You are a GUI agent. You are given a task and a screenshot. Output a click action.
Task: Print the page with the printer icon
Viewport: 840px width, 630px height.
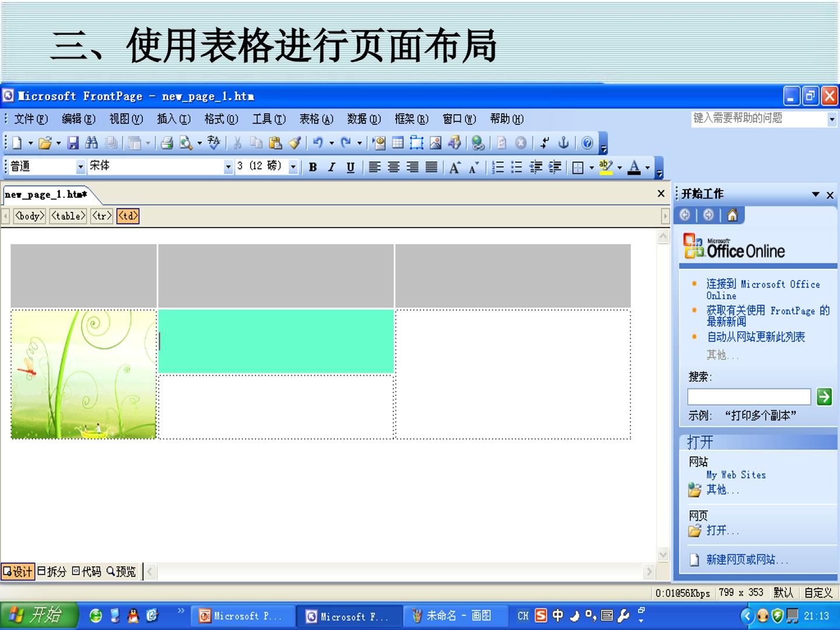point(167,143)
